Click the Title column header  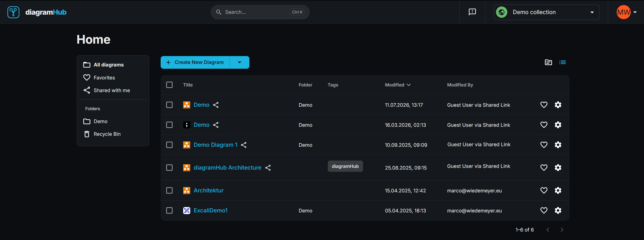pyautogui.click(x=188, y=85)
